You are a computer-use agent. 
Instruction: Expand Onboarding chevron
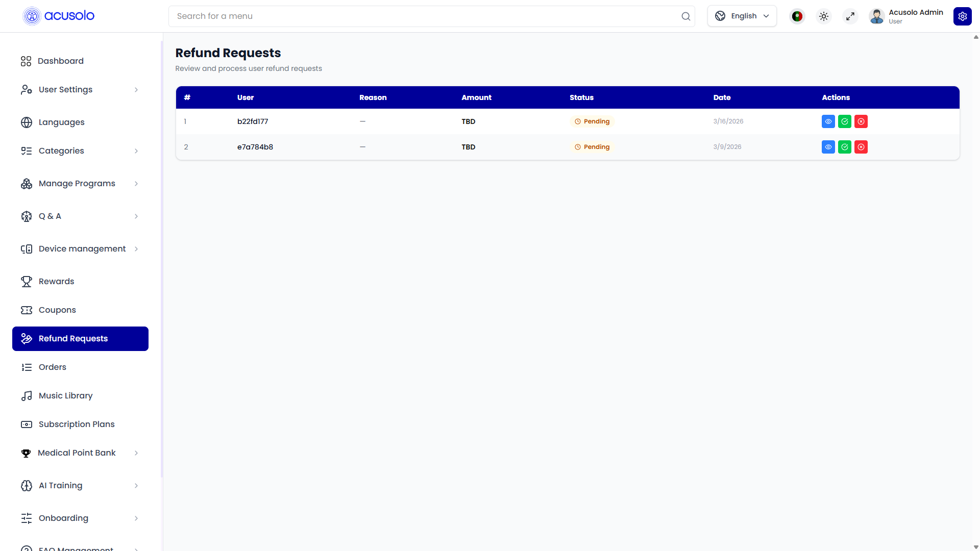(x=136, y=518)
